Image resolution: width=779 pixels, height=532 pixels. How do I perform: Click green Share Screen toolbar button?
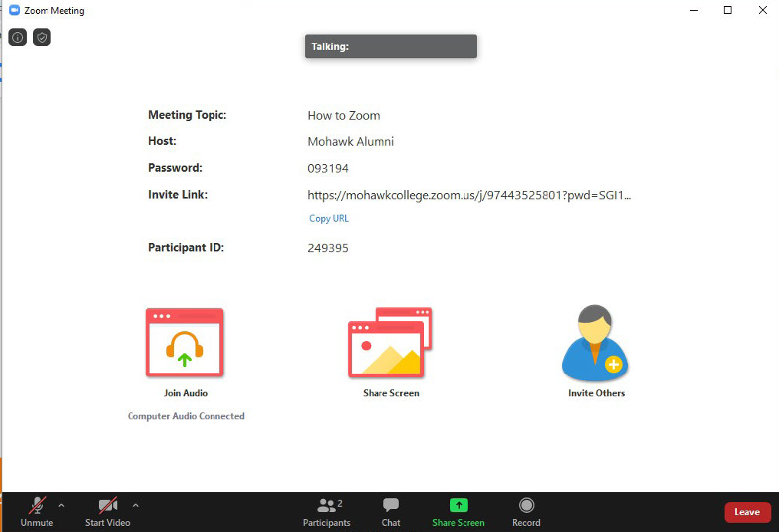click(x=458, y=512)
